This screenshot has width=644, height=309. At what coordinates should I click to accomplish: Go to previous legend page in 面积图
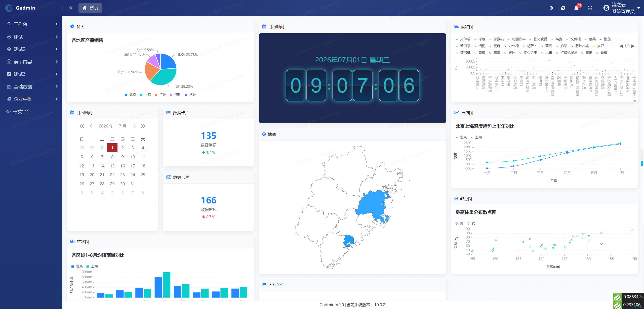click(621, 46)
